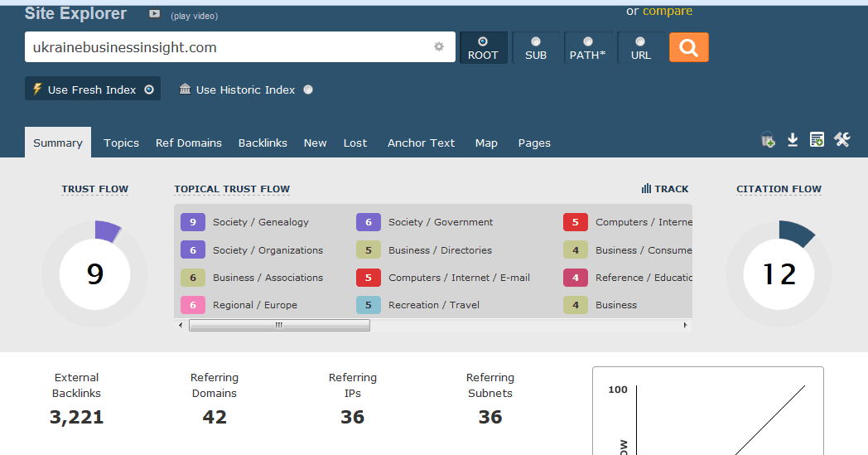Open the Ref Domains tab

coord(189,143)
